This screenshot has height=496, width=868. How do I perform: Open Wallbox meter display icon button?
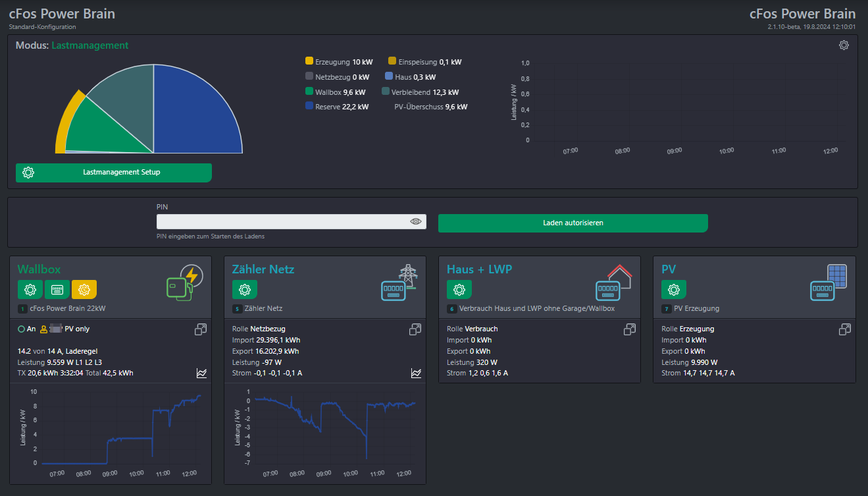coord(57,289)
